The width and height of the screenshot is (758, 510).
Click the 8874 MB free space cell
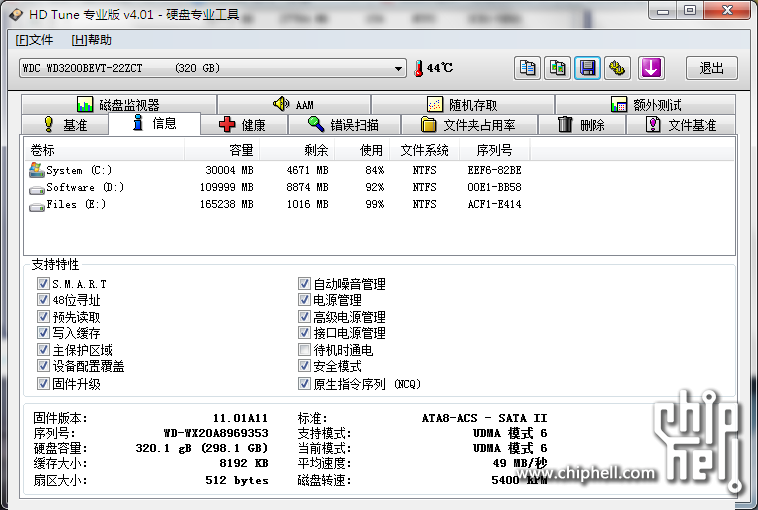click(307, 188)
